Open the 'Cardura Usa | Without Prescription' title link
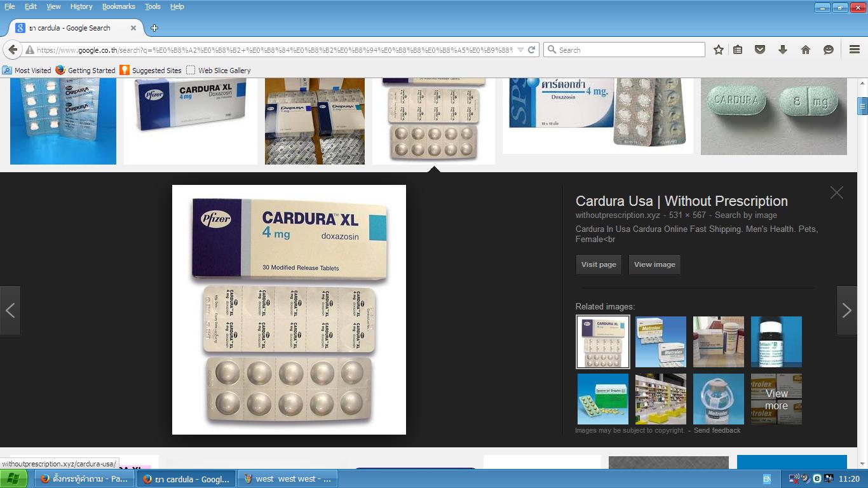The image size is (868, 488). pyautogui.click(x=682, y=201)
